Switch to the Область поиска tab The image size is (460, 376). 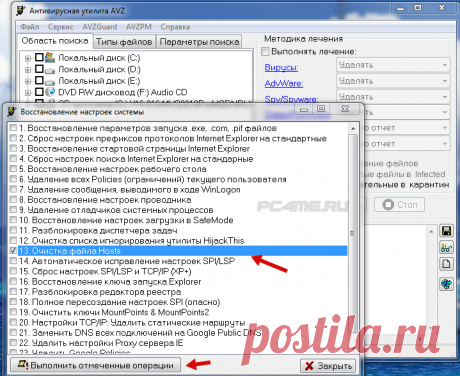click(x=55, y=41)
